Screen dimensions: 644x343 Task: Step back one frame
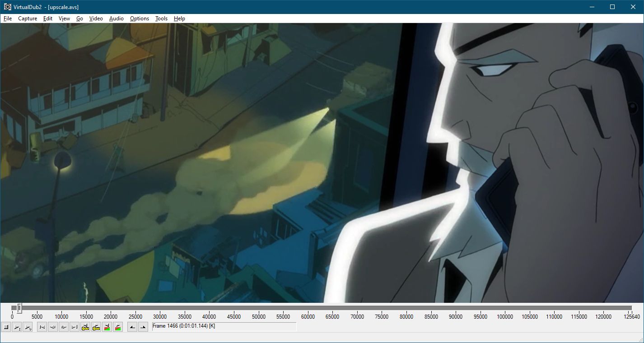click(x=53, y=327)
